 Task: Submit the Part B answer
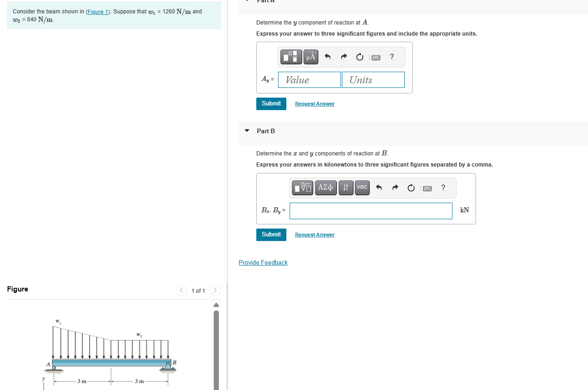pos(271,235)
